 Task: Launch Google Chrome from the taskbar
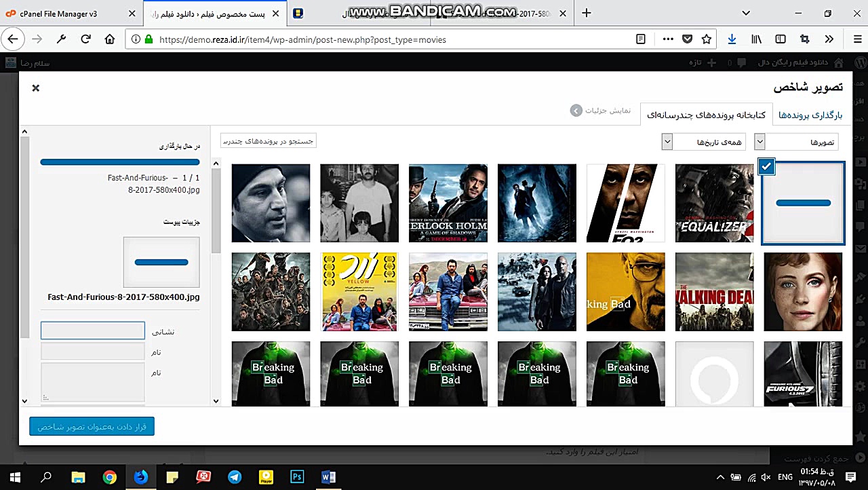[109, 477]
